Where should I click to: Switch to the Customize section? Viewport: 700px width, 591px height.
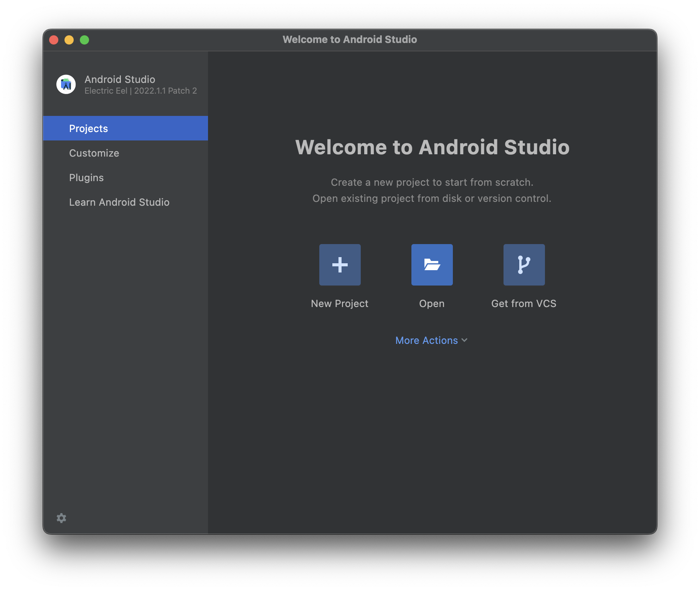coord(94,153)
